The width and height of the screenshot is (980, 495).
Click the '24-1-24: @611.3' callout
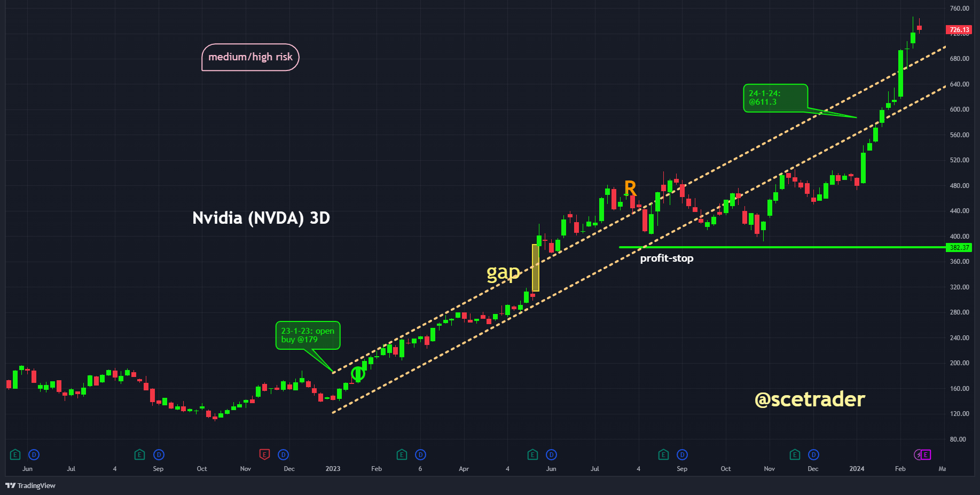[x=775, y=98]
